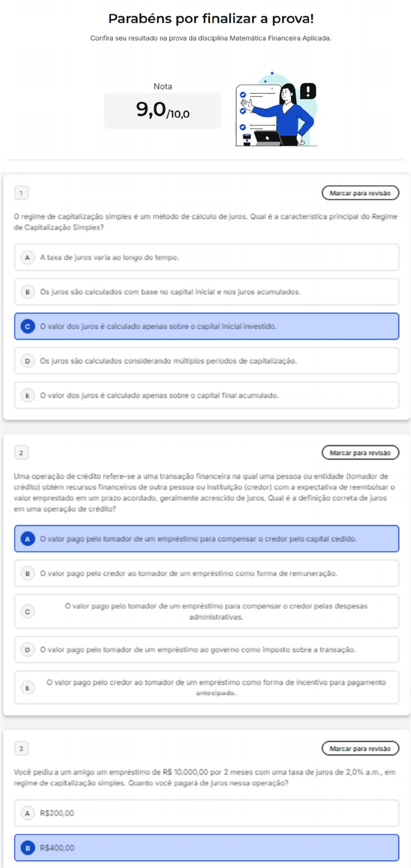Screen dimensions: 411x868
Task: Select option A 'A taxa de juros varia'
Action: coord(206,257)
